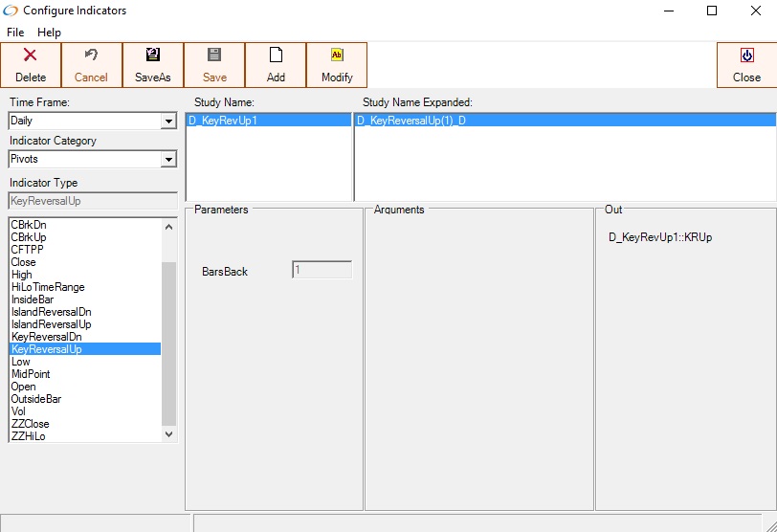Click the Modify toolbar icon

[x=337, y=55]
